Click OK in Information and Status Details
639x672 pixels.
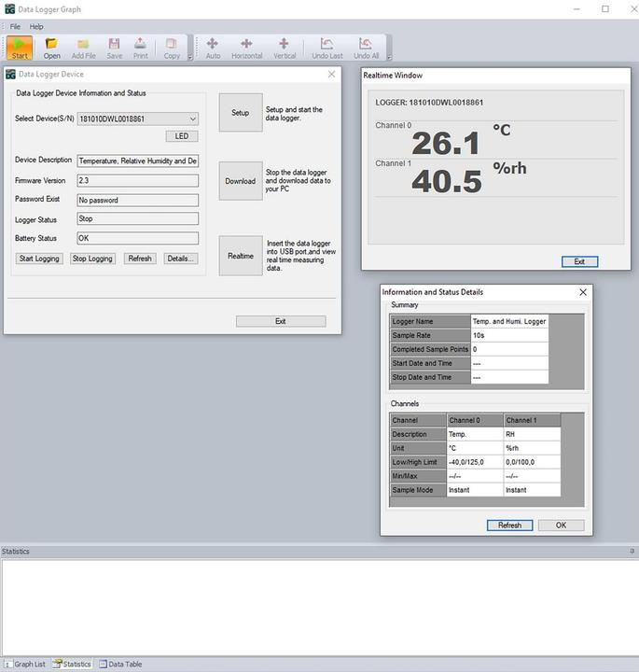click(561, 525)
